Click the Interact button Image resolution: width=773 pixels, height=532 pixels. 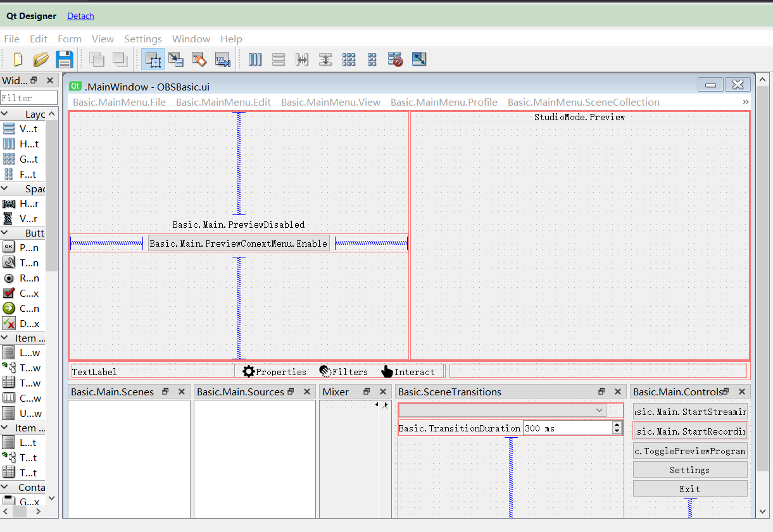click(409, 371)
